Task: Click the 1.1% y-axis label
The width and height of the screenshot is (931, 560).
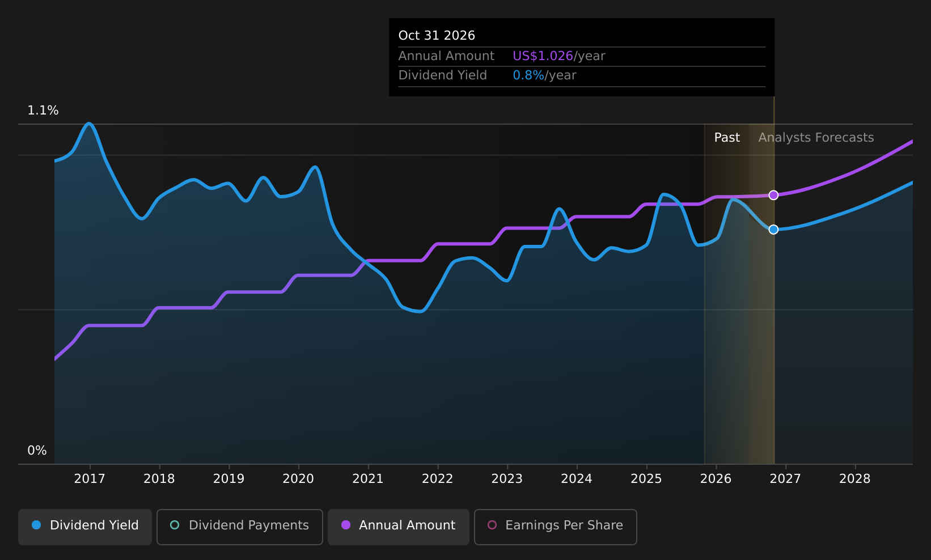Action: pos(43,111)
